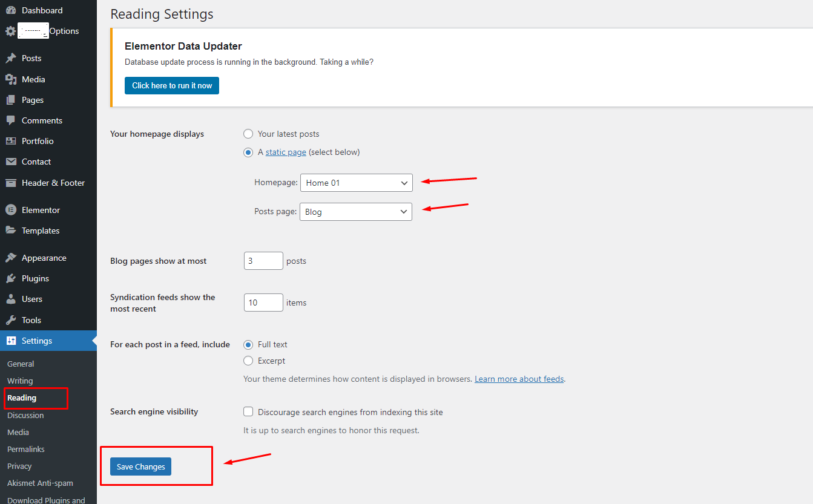Open Media via its sidebar icon
This screenshot has height=504, width=813.
(11, 79)
